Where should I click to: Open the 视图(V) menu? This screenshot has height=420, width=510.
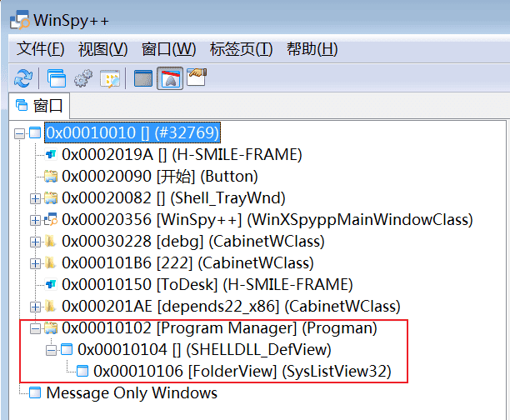[102, 49]
